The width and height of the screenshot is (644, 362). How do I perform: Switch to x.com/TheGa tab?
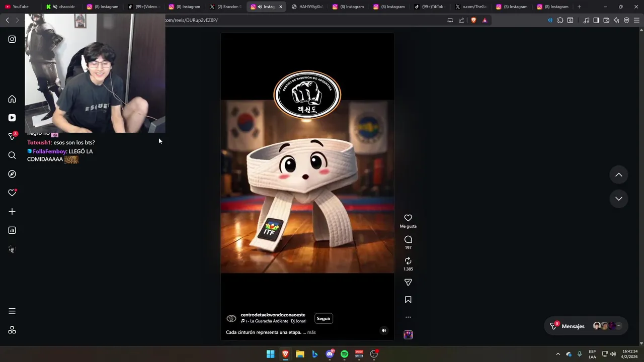click(x=471, y=7)
